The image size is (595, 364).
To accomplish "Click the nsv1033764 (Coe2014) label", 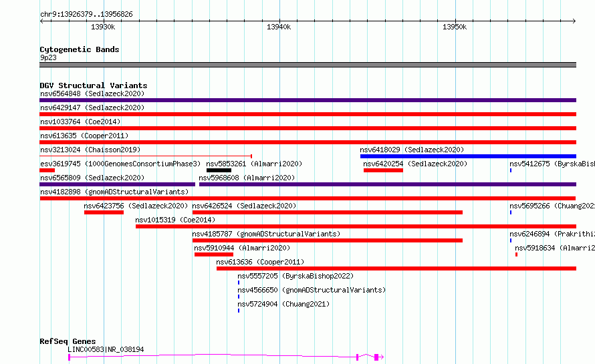I will [x=80, y=122].
